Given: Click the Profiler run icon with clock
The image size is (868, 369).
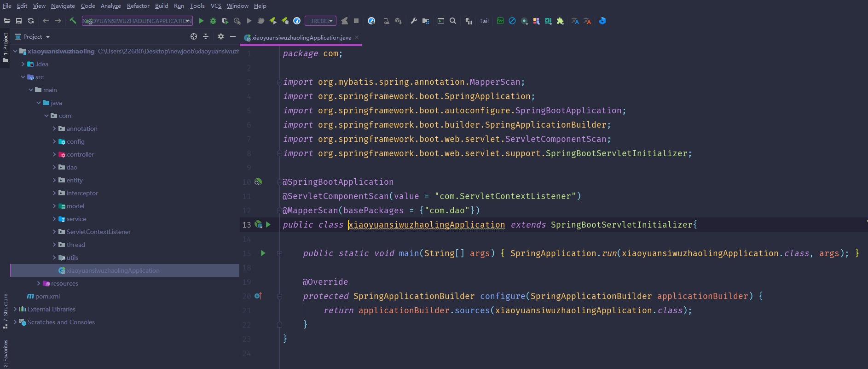Looking at the screenshot, I should point(237,21).
